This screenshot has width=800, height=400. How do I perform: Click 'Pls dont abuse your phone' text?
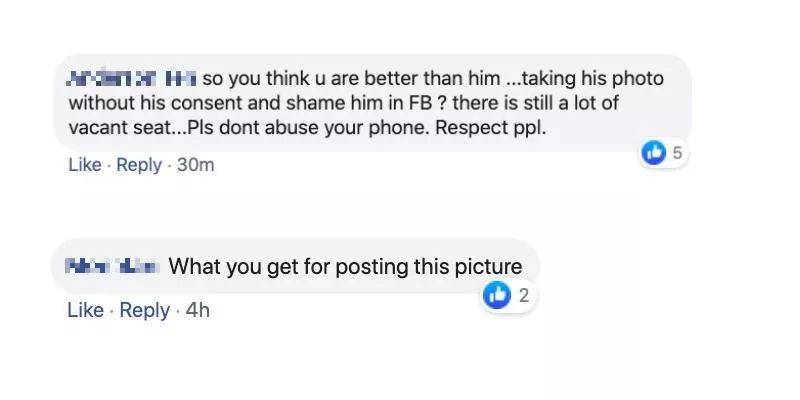pos(309,128)
